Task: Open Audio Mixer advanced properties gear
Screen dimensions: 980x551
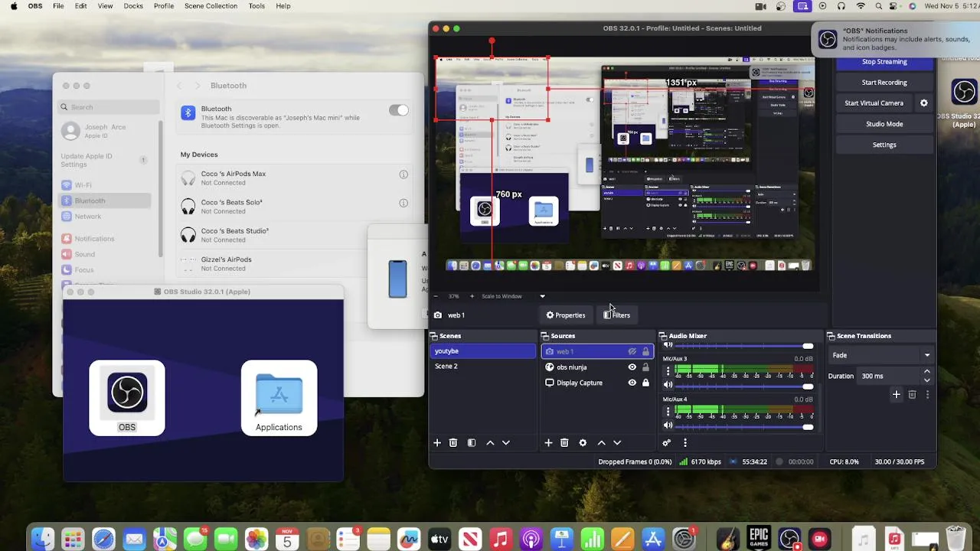Action: tap(667, 442)
